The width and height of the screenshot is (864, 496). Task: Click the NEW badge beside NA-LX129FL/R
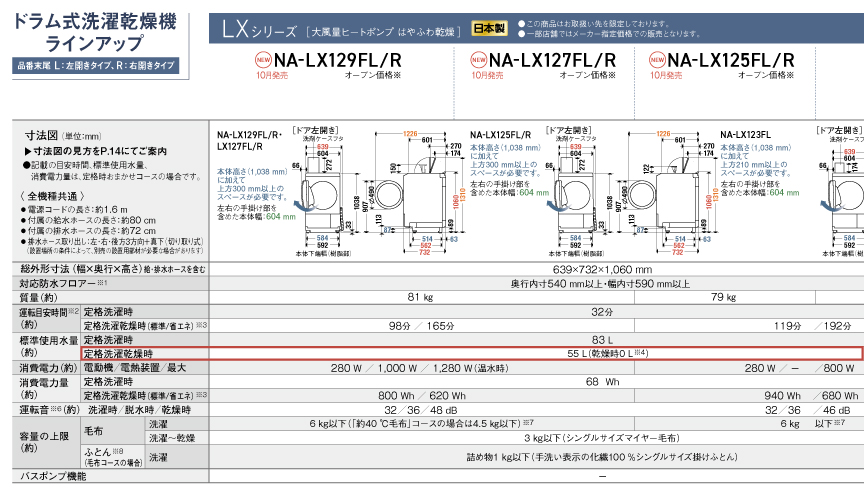(x=263, y=60)
